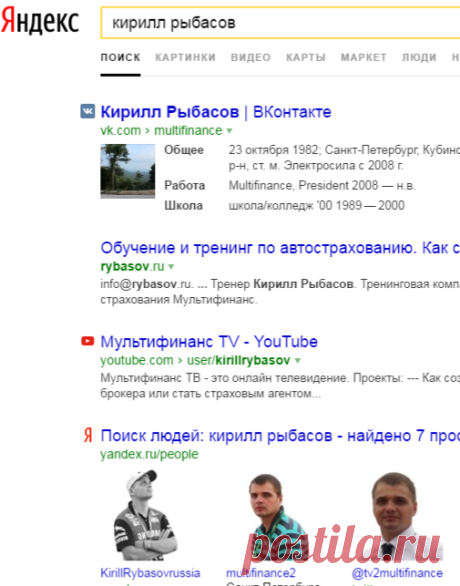Open Обучение и тренинг по автострахованию result

[x=280, y=248]
